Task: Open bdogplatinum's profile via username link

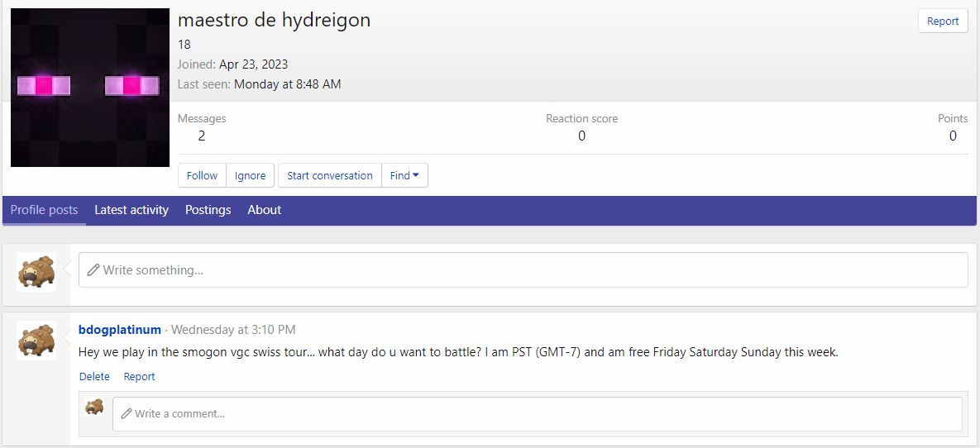Action: click(x=120, y=330)
